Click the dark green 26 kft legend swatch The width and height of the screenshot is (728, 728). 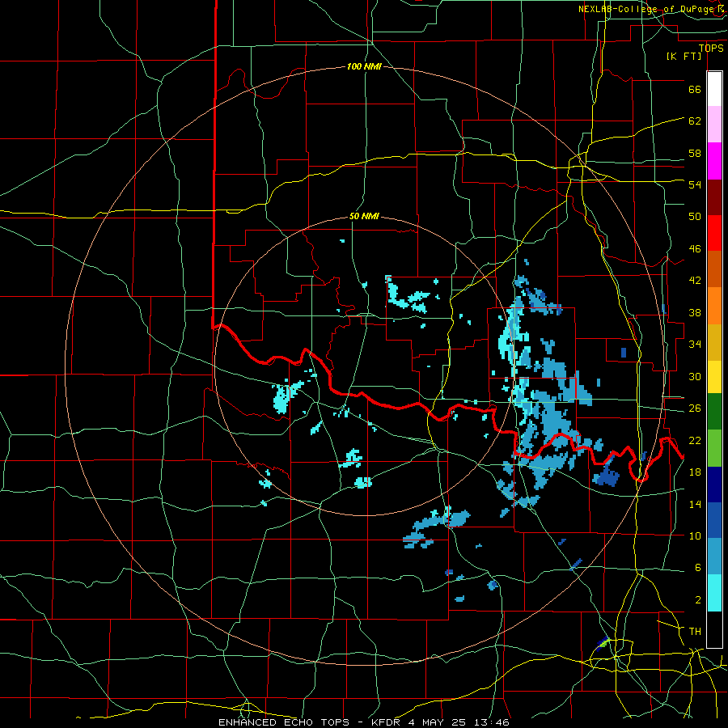[714, 412]
